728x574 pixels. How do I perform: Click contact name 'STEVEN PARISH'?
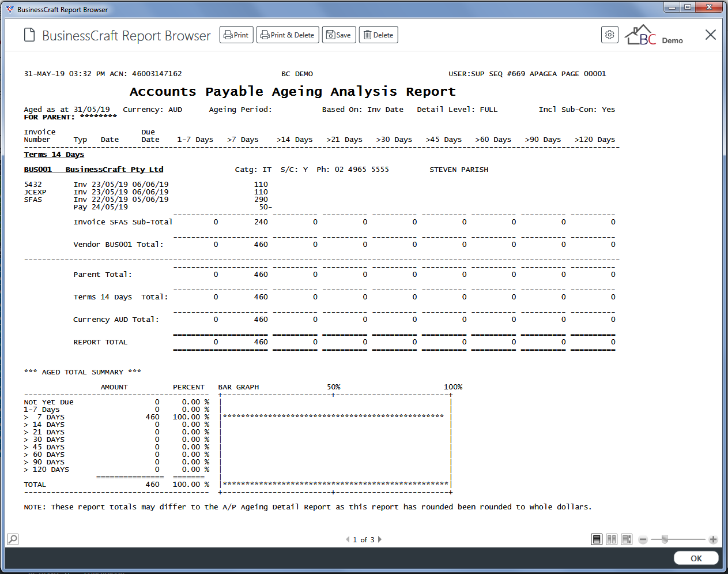pos(459,170)
